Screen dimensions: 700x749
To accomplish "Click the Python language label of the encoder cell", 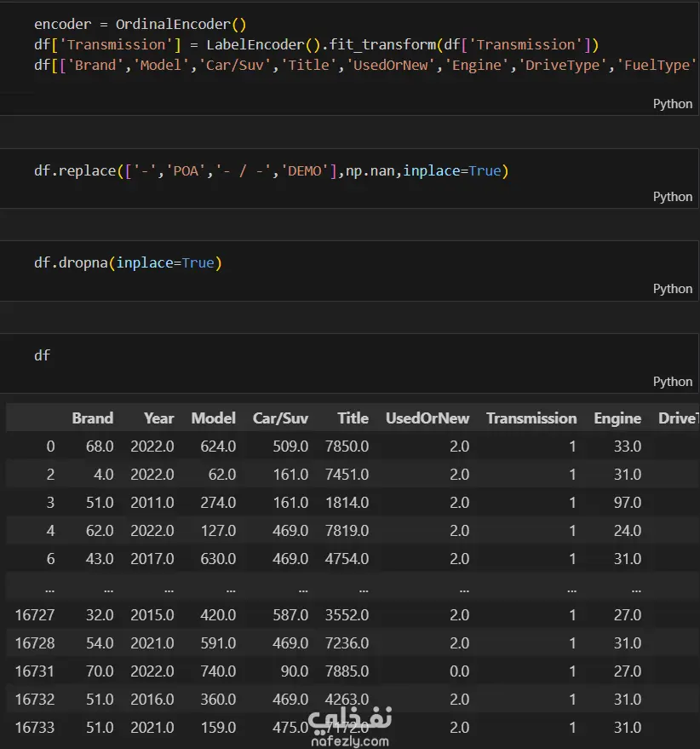I will (673, 104).
